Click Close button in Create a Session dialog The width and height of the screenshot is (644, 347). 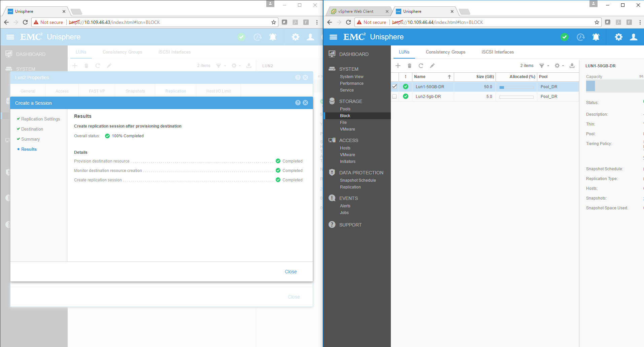[291, 272]
